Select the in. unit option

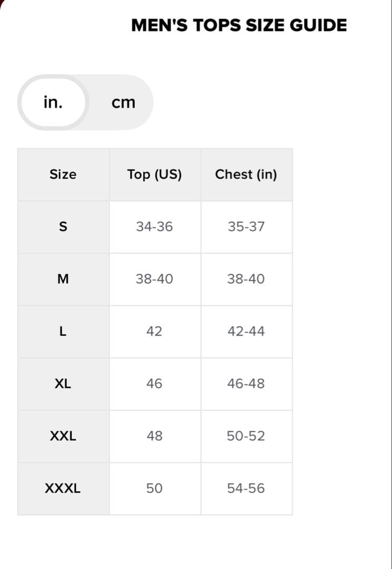point(53,102)
